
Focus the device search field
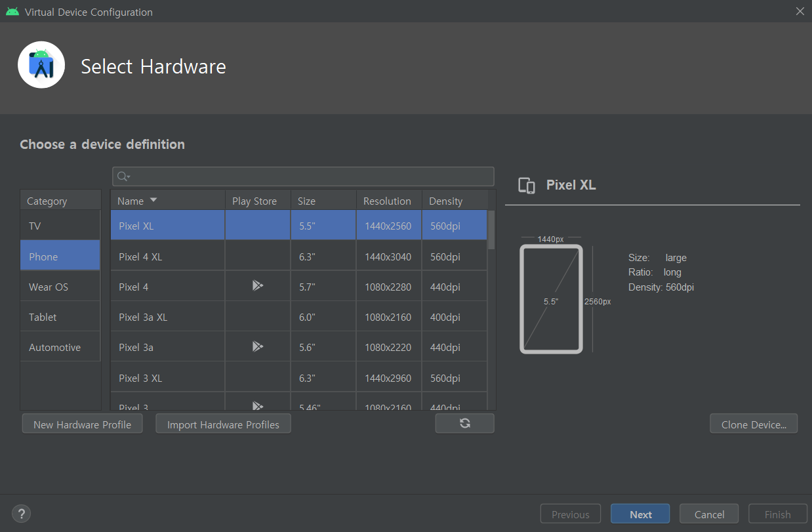pos(303,176)
